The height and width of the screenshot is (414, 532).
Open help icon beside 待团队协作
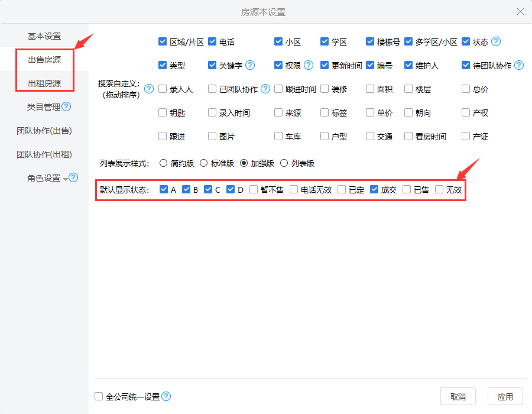click(519, 65)
